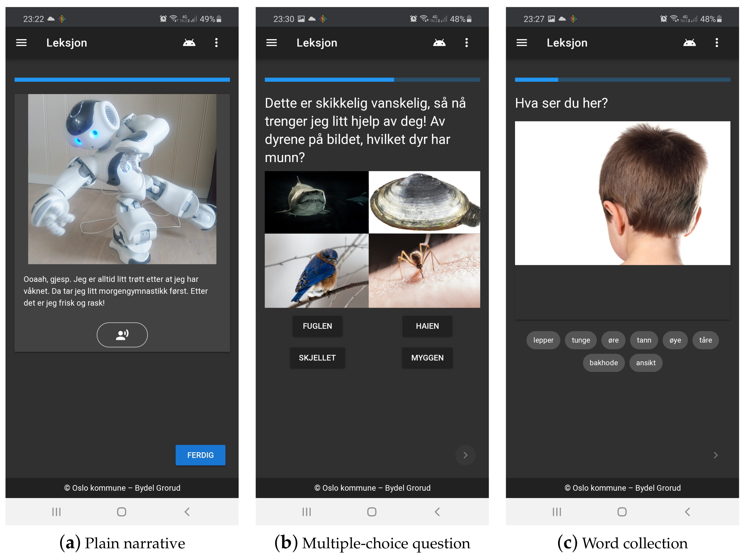
Task: Choose the MYGGEN answer
Action: click(x=427, y=358)
